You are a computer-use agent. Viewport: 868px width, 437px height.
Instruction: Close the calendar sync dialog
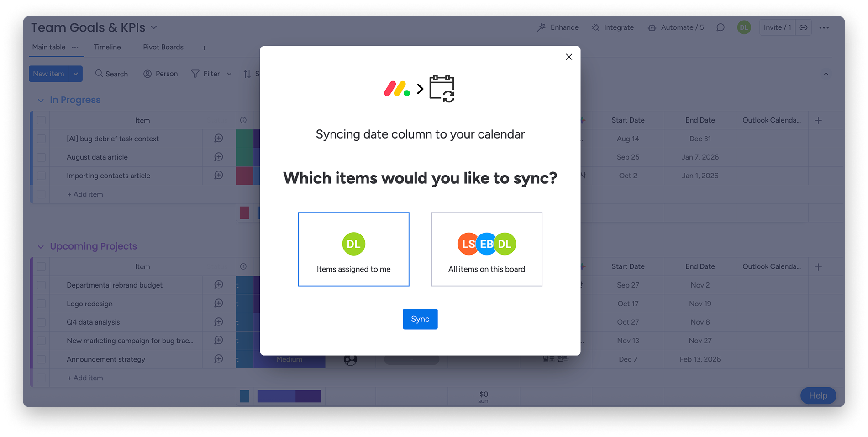tap(569, 57)
